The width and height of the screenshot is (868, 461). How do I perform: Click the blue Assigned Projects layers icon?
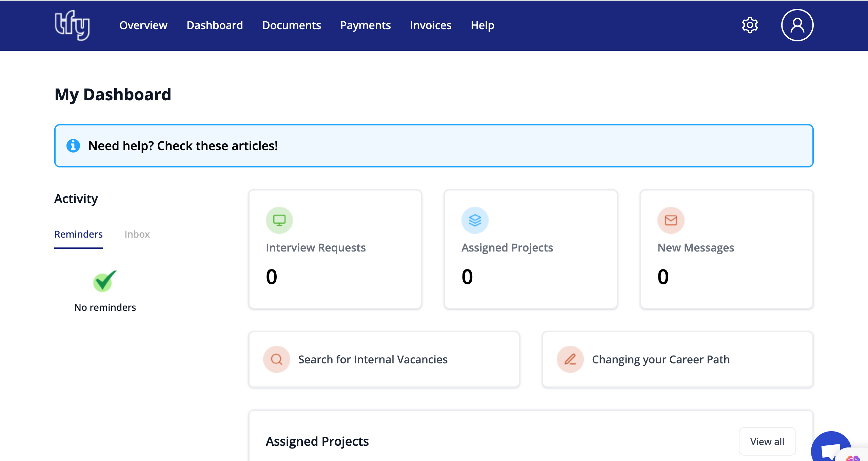pyautogui.click(x=475, y=220)
